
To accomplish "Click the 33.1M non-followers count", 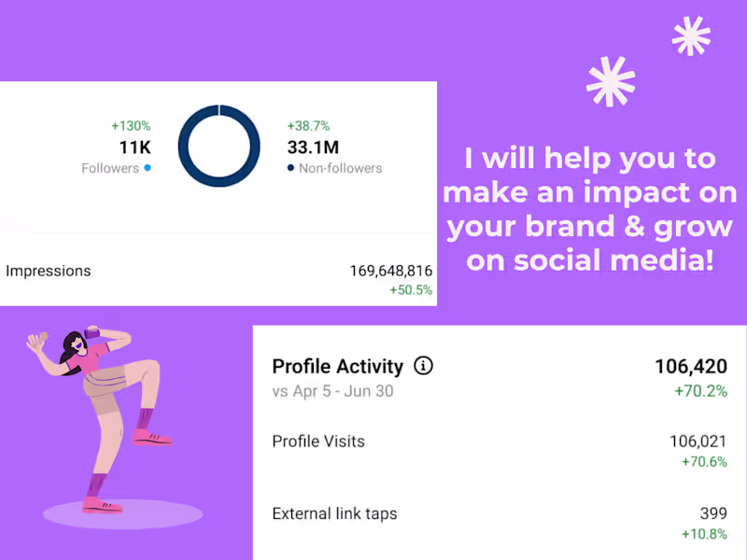I will pyautogui.click(x=312, y=147).
